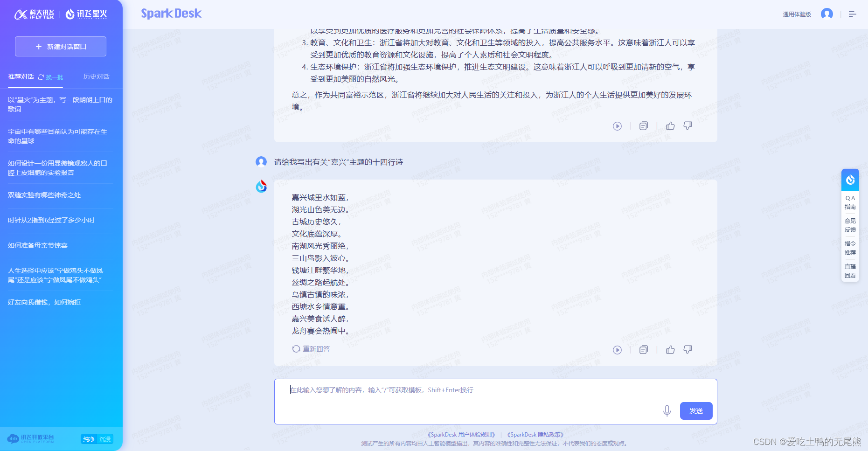
Task: Open QA 指南 on the right panel
Action: point(850,202)
